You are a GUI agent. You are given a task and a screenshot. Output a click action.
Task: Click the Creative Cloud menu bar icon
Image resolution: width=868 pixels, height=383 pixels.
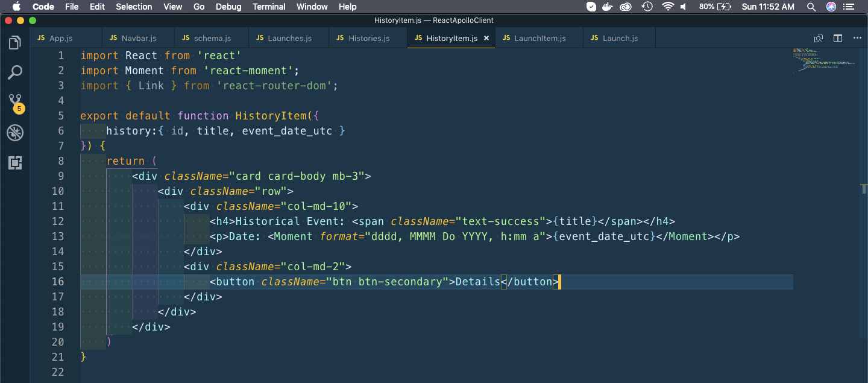point(626,7)
